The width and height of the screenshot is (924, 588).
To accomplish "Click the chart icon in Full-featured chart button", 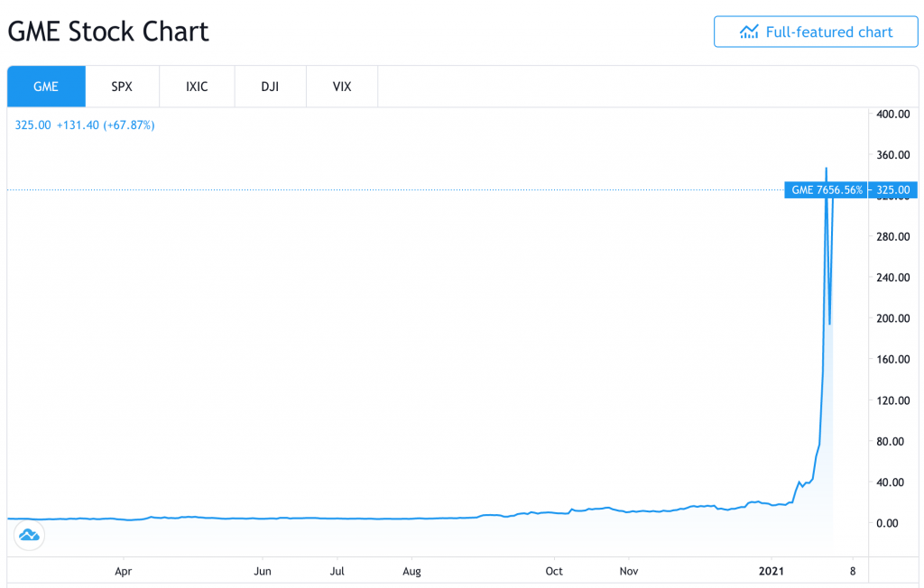I will [748, 32].
